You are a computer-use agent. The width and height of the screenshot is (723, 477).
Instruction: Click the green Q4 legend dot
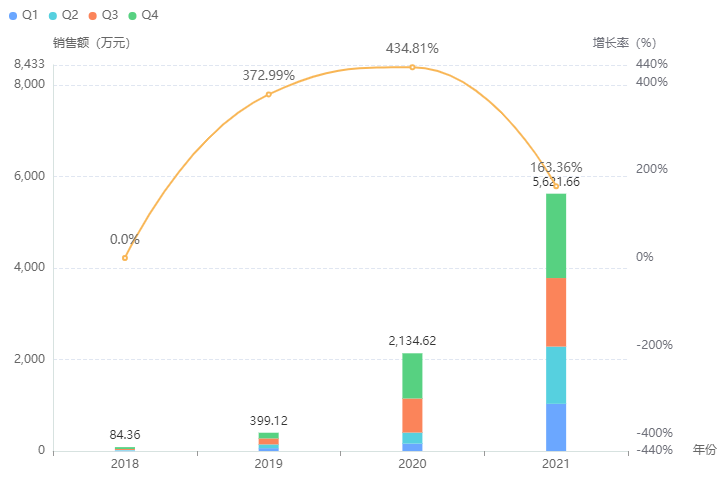tap(133, 15)
